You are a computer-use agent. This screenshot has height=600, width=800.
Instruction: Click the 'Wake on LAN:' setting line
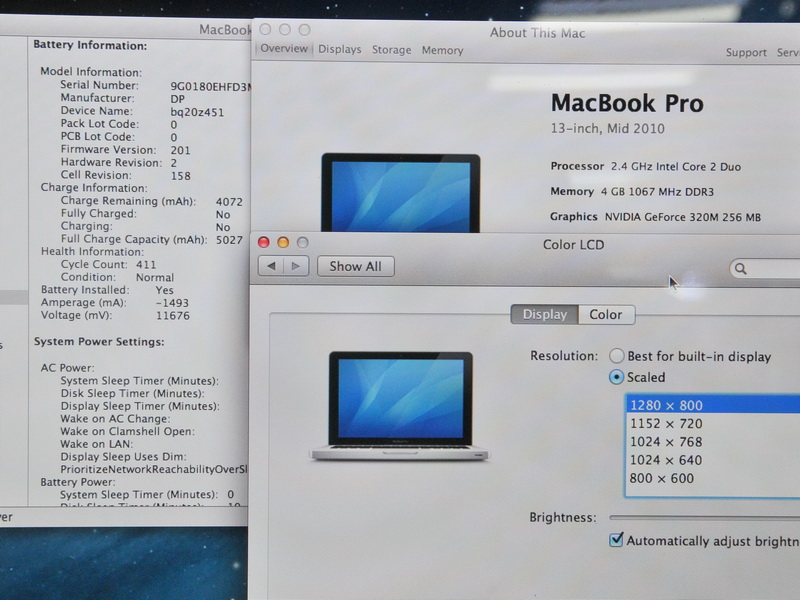pyautogui.click(x=96, y=444)
